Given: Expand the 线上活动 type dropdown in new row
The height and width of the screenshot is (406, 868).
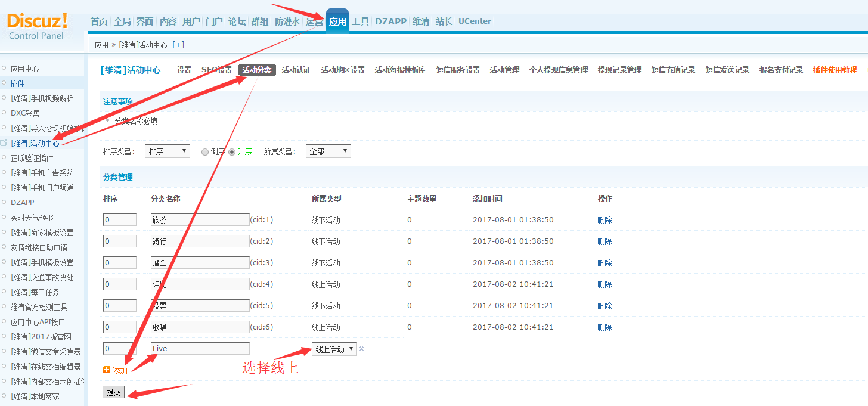Looking at the screenshot, I should click(x=334, y=349).
